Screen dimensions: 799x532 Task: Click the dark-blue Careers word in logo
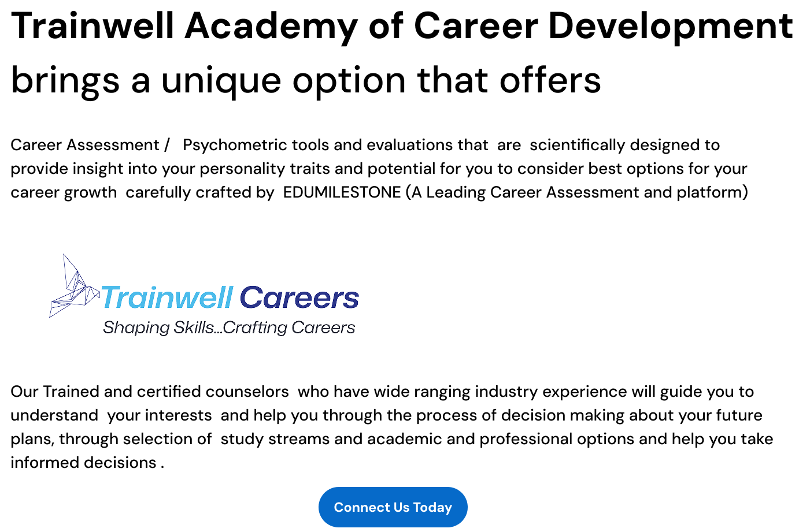pos(299,298)
